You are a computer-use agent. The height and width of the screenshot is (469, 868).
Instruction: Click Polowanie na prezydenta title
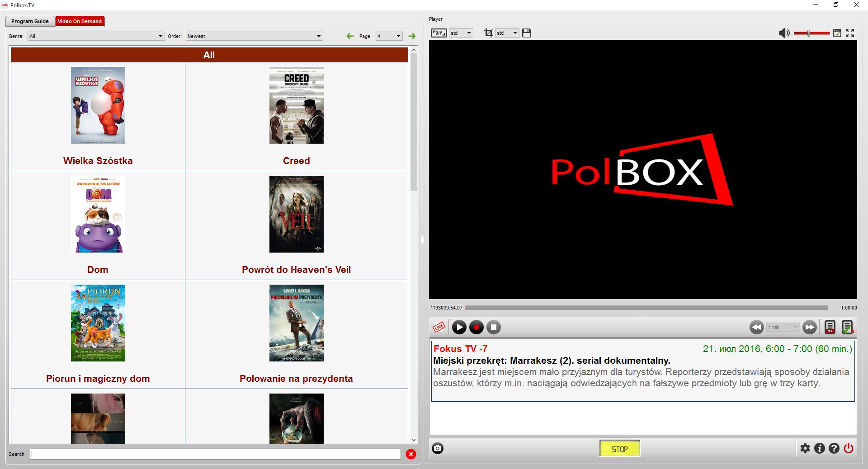click(297, 379)
